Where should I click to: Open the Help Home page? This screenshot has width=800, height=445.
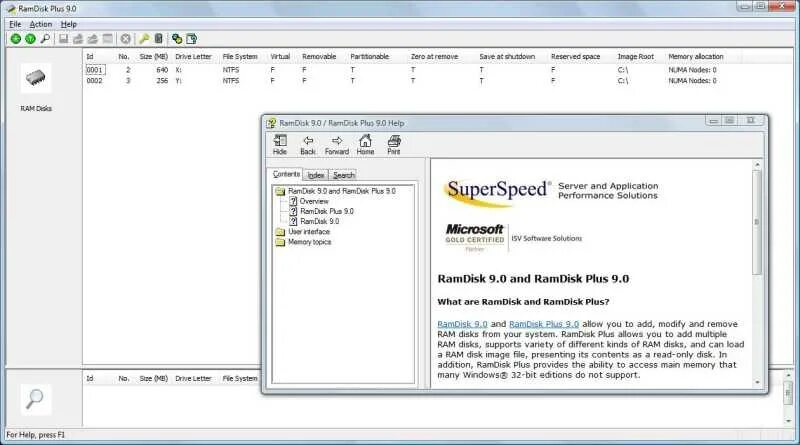point(365,145)
